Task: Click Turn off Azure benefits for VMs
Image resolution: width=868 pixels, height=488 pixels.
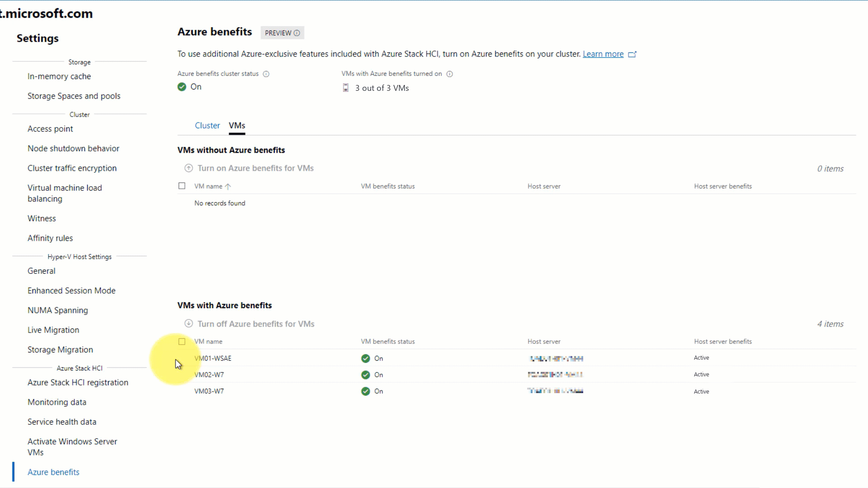Action: click(256, 324)
